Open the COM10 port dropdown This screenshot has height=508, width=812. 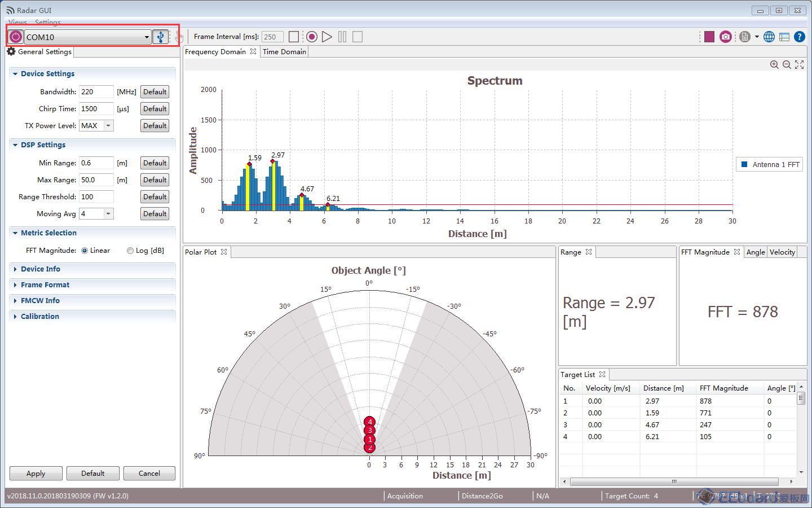(147, 37)
